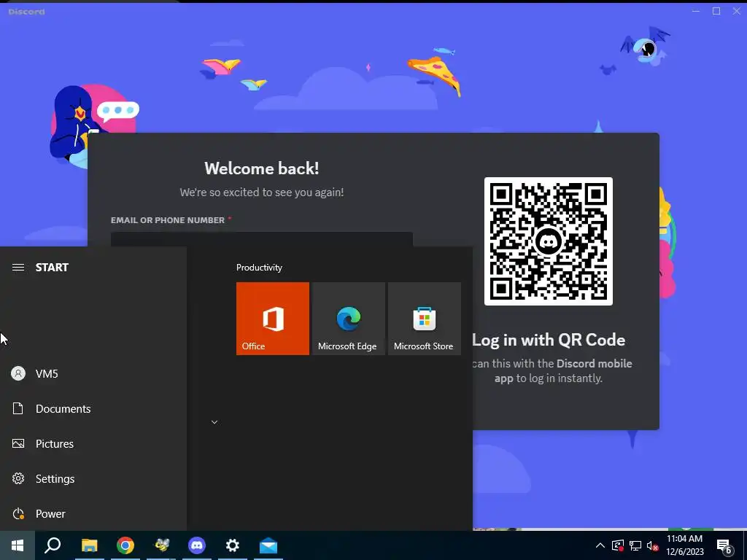Open Settings from Start menu
Viewport: 747px width, 560px height.
(x=93, y=478)
